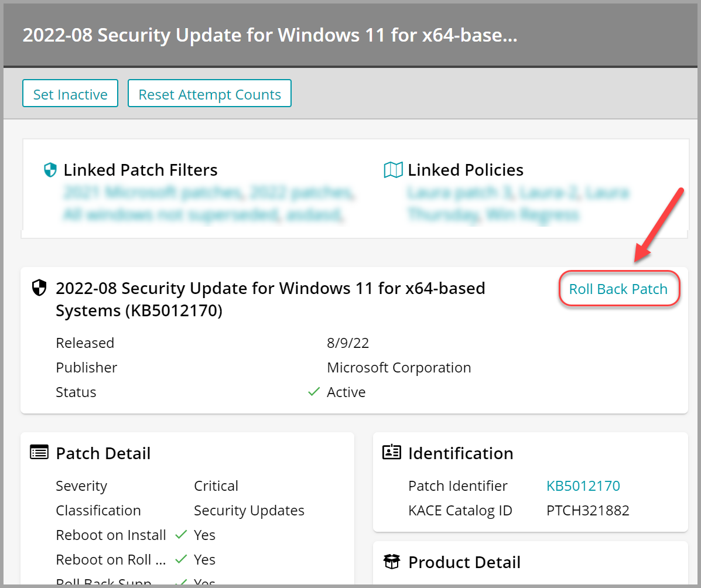Click the Reboot on Install green checkmark
The image size is (701, 588).
[x=181, y=535]
